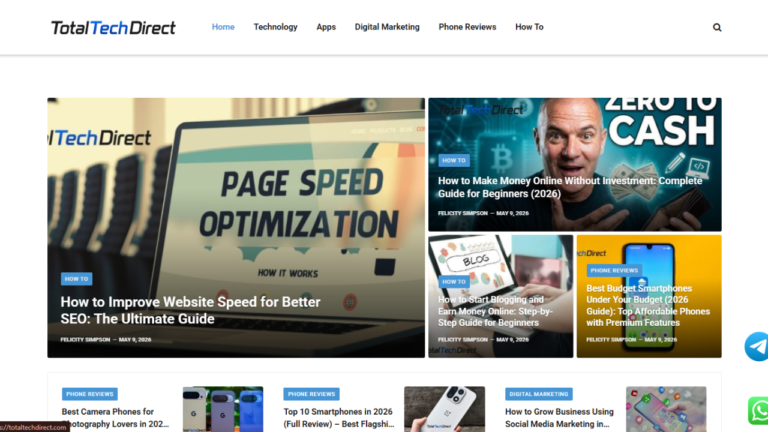Open the How To menu item
The height and width of the screenshot is (432, 768).
point(529,27)
